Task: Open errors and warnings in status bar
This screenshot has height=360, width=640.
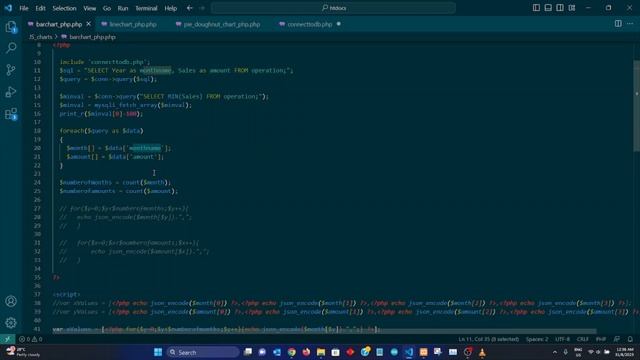Action: 31,339
